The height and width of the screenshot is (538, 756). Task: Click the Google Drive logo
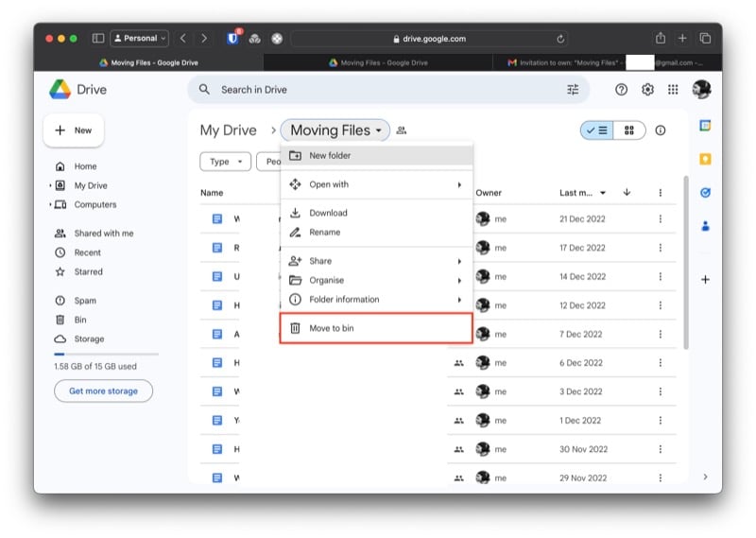pyautogui.click(x=60, y=89)
